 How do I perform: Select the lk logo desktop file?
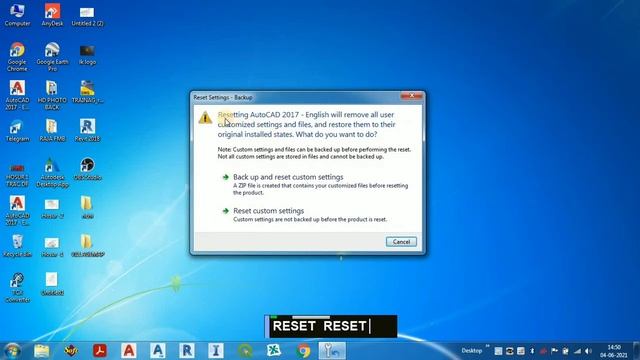[x=87, y=55]
